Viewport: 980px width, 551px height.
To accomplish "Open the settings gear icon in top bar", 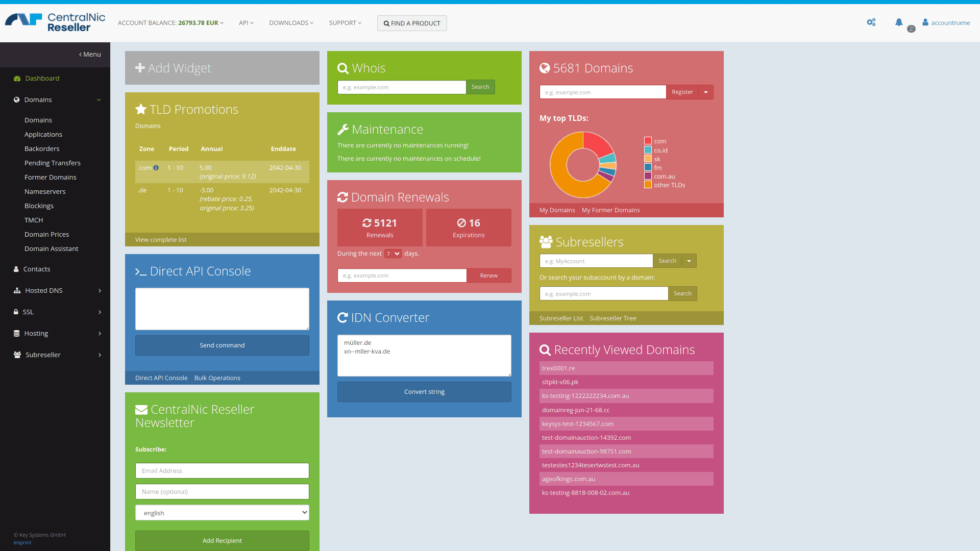I will point(871,22).
